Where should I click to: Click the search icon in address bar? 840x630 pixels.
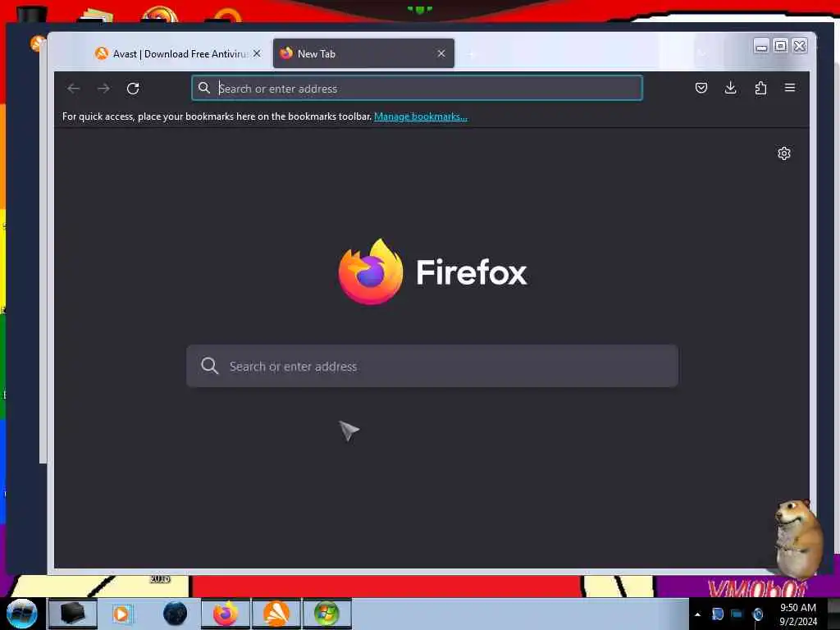(x=204, y=88)
